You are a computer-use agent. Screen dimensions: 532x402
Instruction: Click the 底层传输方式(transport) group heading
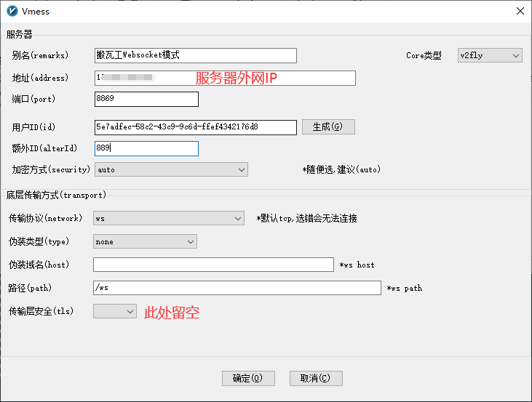coord(56,195)
